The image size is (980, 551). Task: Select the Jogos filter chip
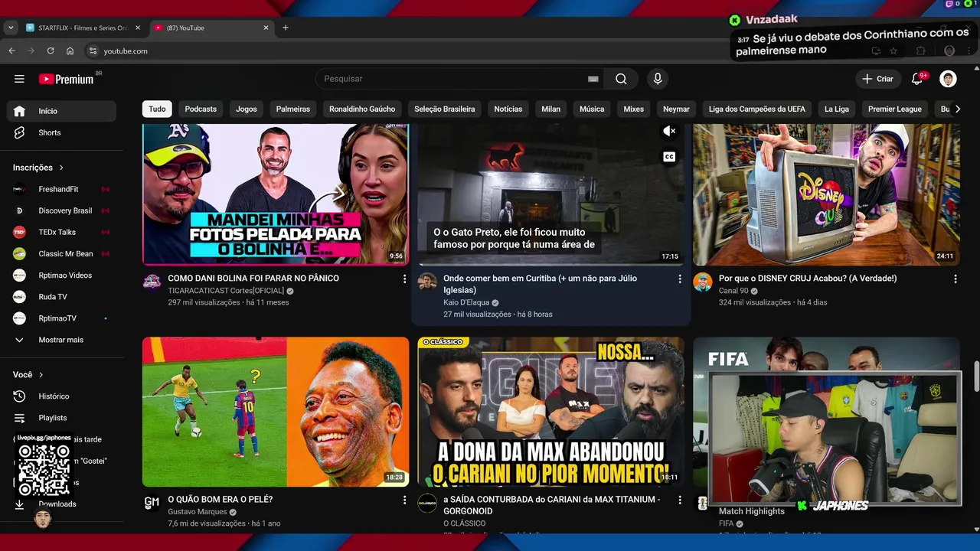(x=247, y=109)
